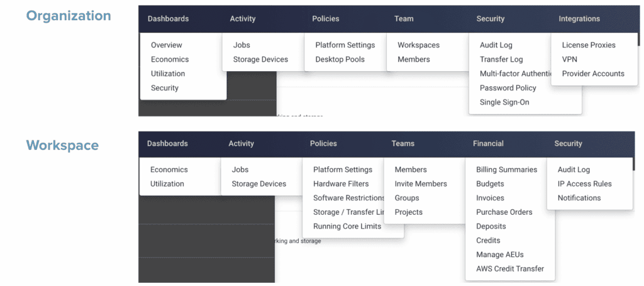Select the VPN menu entry

click(x=570, y=59)
